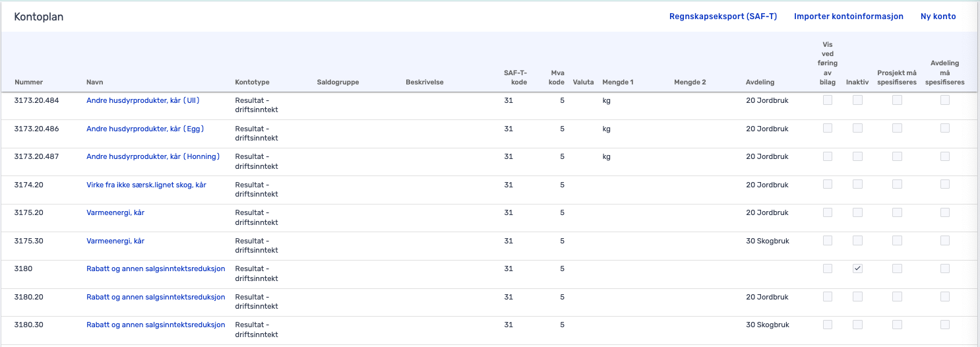This screenshot has height=347, width=980.
Task: Toggle Avdeling må spesifiseres for 3180
Action: [945, 268]
